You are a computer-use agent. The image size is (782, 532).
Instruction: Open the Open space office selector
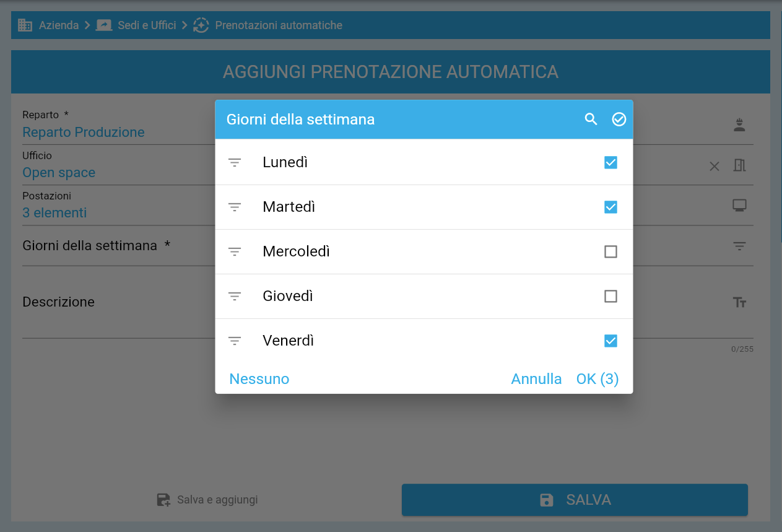tap(59, 172)
